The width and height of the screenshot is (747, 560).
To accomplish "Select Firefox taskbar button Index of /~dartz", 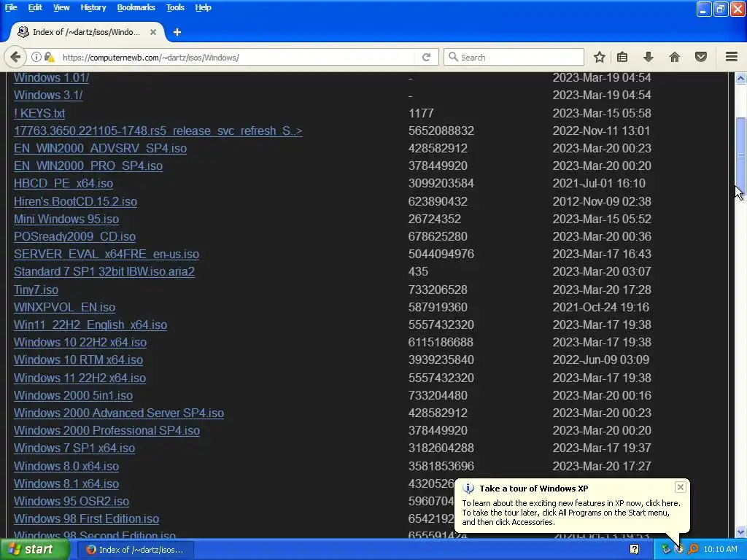I will (x=135, y=550).
